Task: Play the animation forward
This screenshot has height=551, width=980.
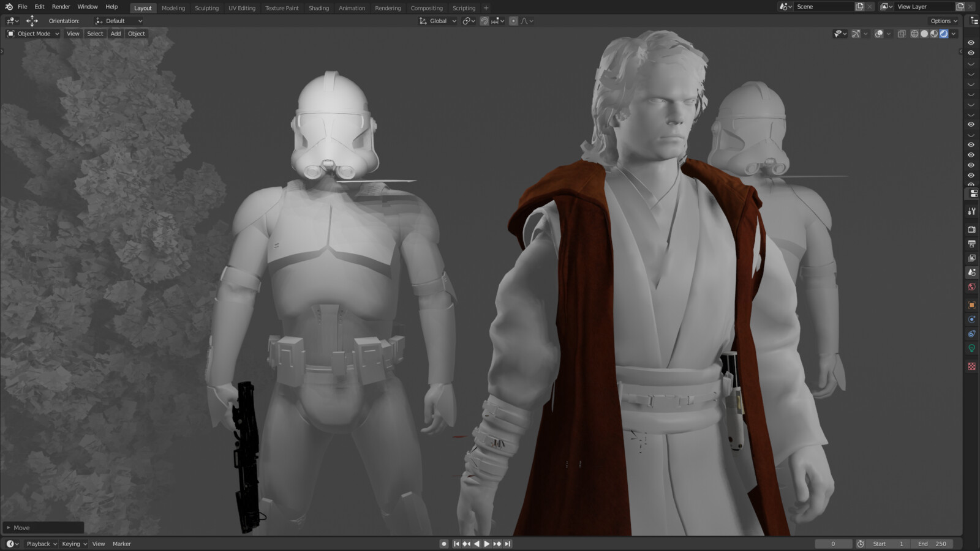Action: (x=487, y=544)
